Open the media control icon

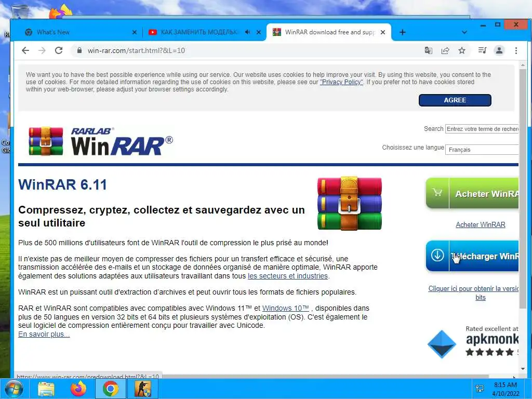click(482, 50)
